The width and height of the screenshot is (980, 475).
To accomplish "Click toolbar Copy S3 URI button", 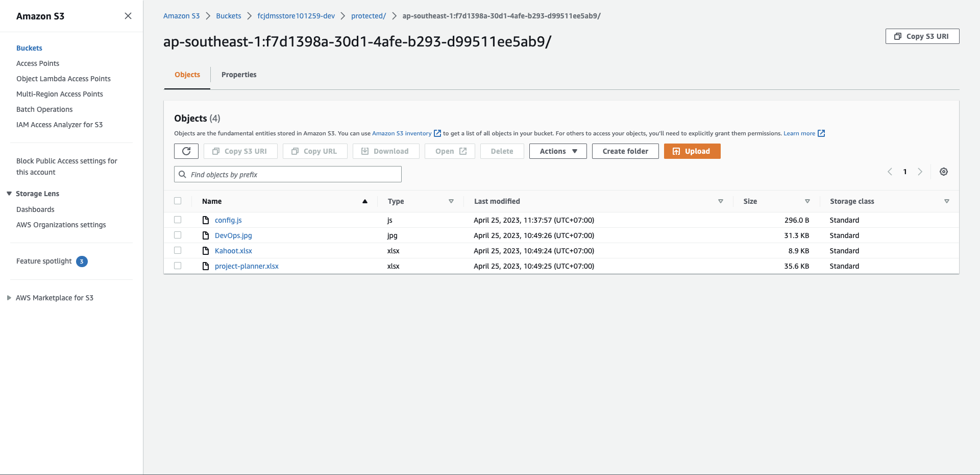I will pyautogui.click(x=240, y=151).
